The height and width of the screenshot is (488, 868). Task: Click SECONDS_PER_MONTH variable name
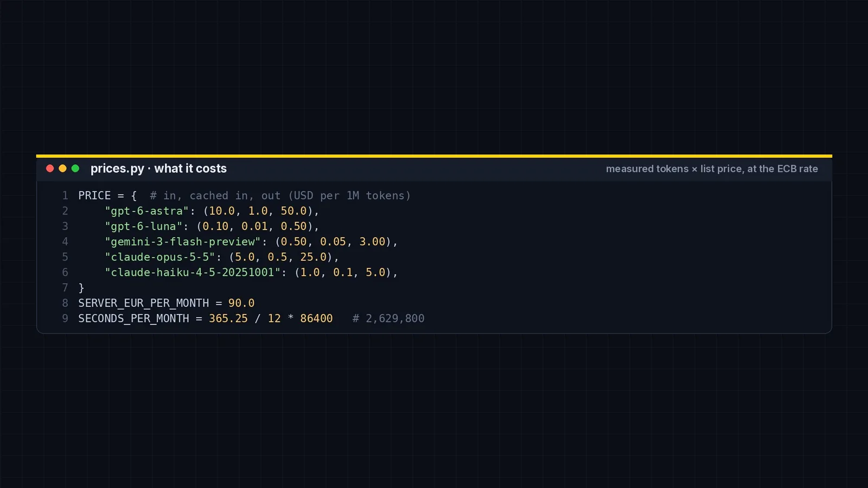[x=133, y=318]
